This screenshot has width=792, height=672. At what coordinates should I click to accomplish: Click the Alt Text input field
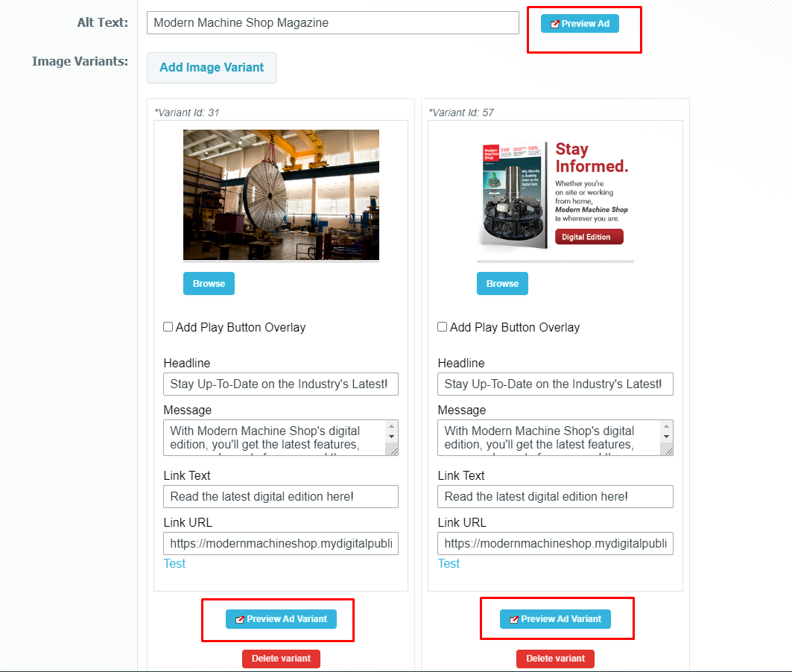coord(332,23)
